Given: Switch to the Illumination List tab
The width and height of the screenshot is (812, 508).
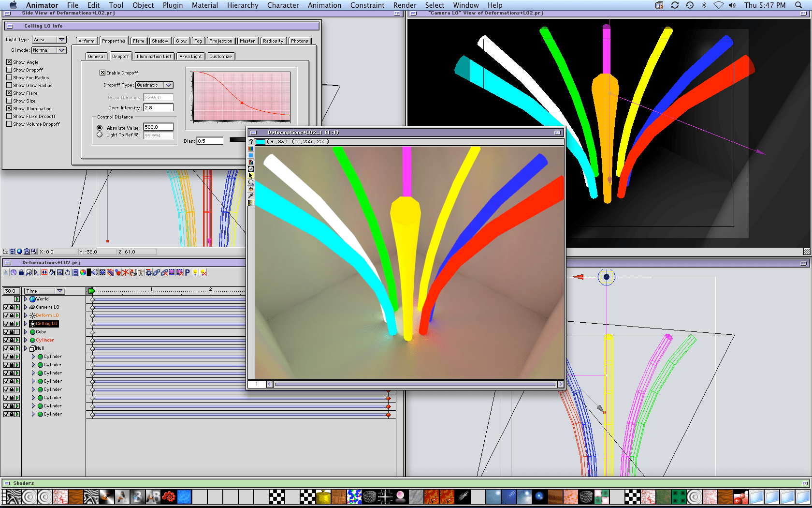Looking at the screenshot, I should click(x=154, y=57).
